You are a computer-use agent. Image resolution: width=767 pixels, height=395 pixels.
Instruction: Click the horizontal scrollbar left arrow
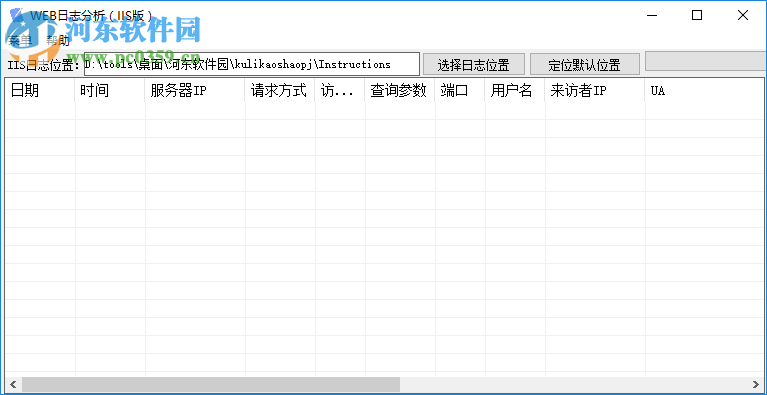[x=13, y=384]
